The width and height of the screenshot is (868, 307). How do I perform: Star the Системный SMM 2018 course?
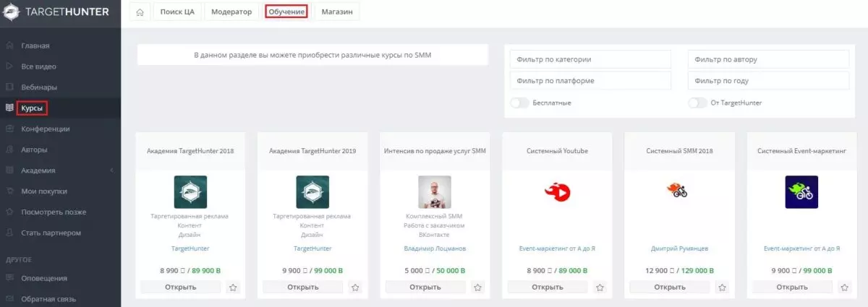pos(722,287)
